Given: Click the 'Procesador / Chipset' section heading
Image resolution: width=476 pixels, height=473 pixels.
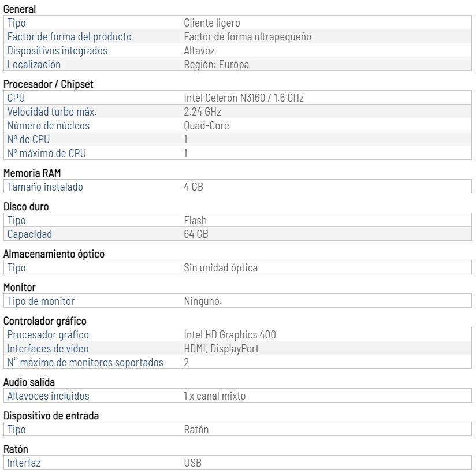Looking at the screenshot, I should point(49,84).
